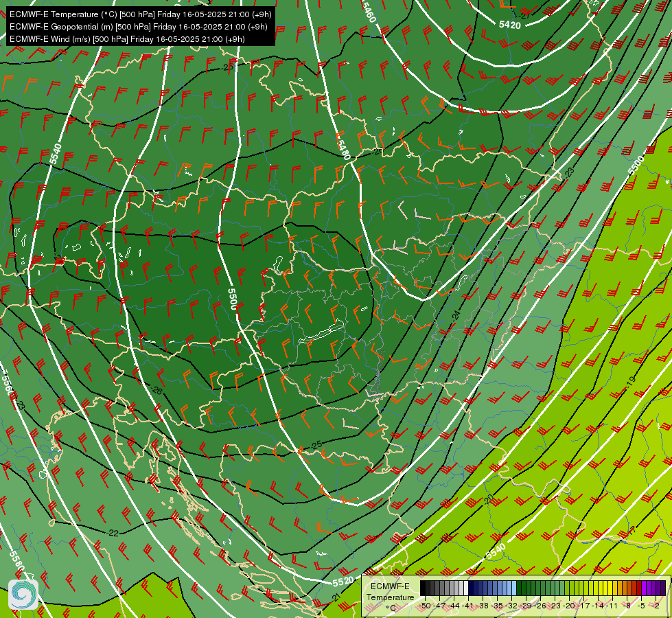This screenshot has height=618, width=672.
Task: Click the light blue legend swatch above -32
Action: (514, 588)
